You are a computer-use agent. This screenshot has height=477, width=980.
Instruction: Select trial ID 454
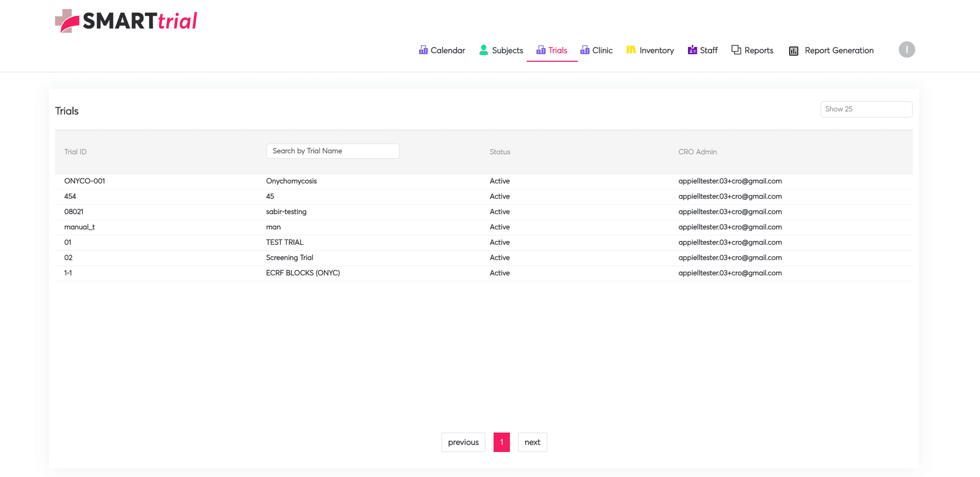click(70, 196)
